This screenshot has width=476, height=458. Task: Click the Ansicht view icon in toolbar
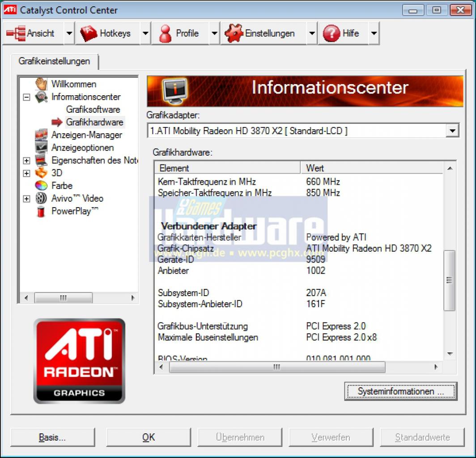point(16,33)
